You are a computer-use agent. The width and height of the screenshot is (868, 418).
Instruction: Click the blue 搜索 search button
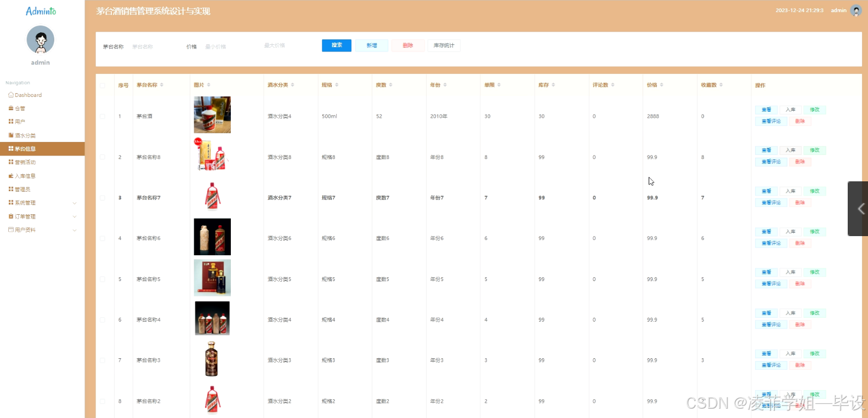tap(337, 45)
